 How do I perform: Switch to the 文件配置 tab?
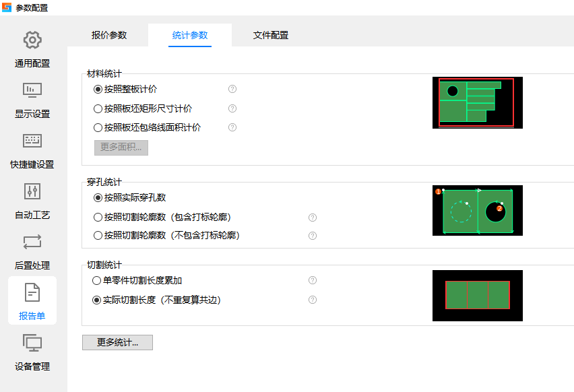(271, 35)
